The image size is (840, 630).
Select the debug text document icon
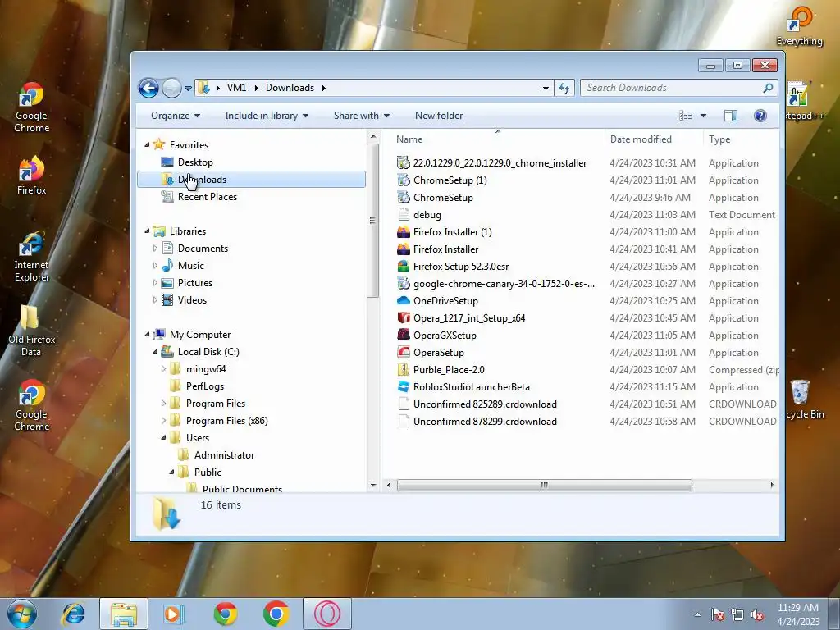point(404,215)
